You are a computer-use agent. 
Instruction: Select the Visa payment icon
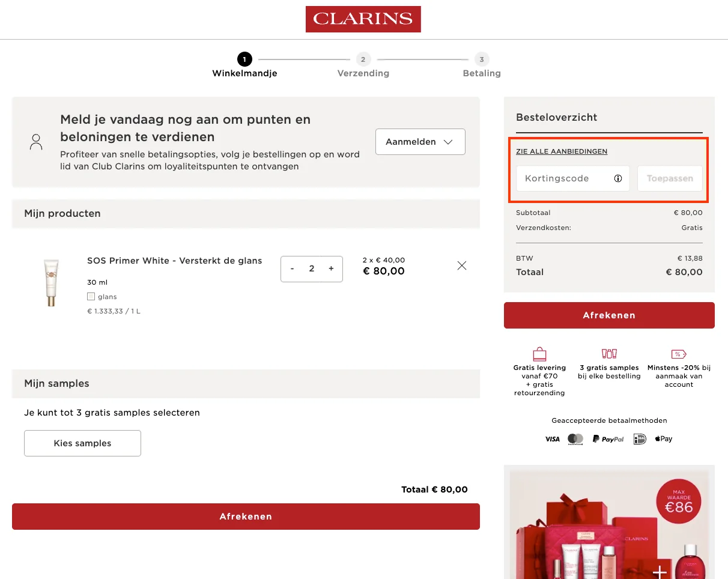pyautogui.click(x=552, y=438)
